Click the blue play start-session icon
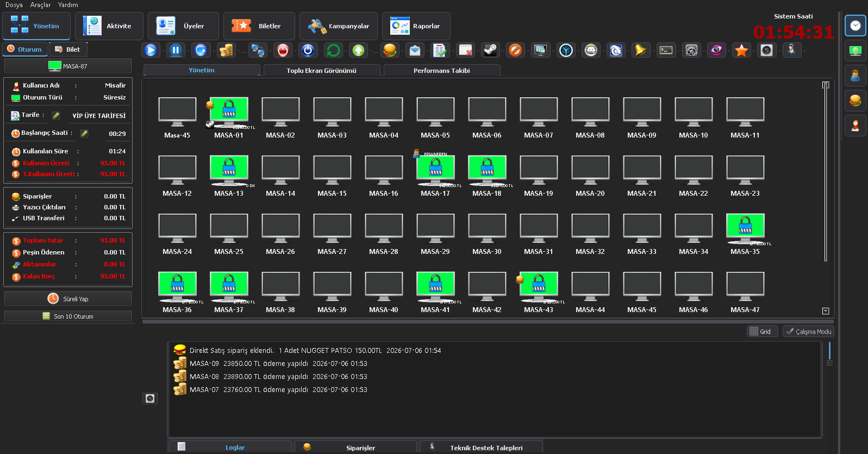868x454 pixels. pyautogui.click(x=151, y=50)
